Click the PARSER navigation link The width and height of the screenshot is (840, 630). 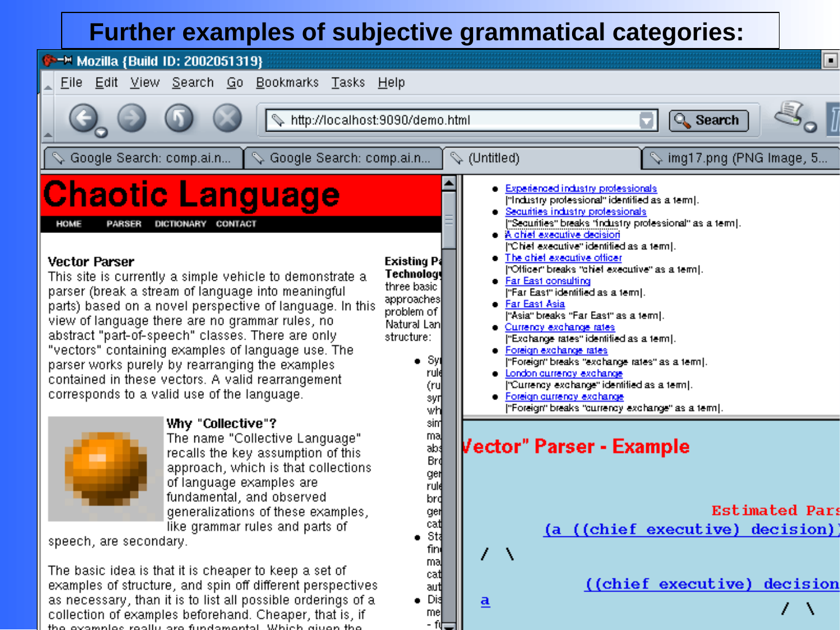tap(123, 224)
